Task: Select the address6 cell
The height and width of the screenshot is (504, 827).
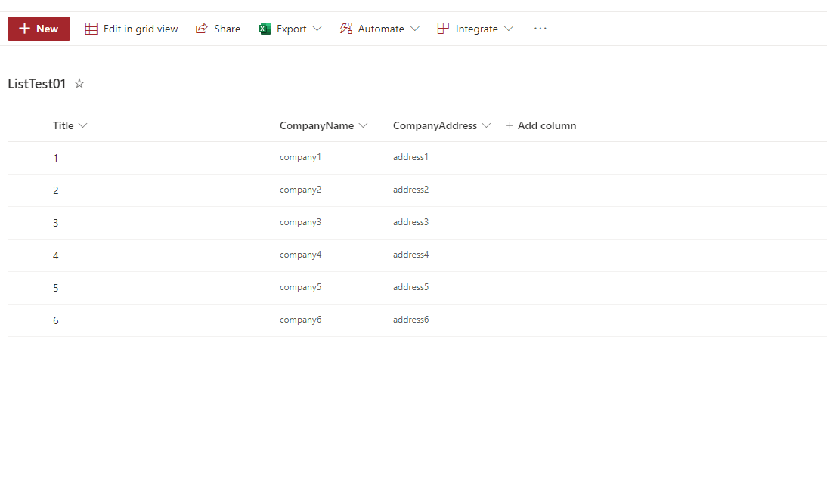Action: click(x=410, y=320)
